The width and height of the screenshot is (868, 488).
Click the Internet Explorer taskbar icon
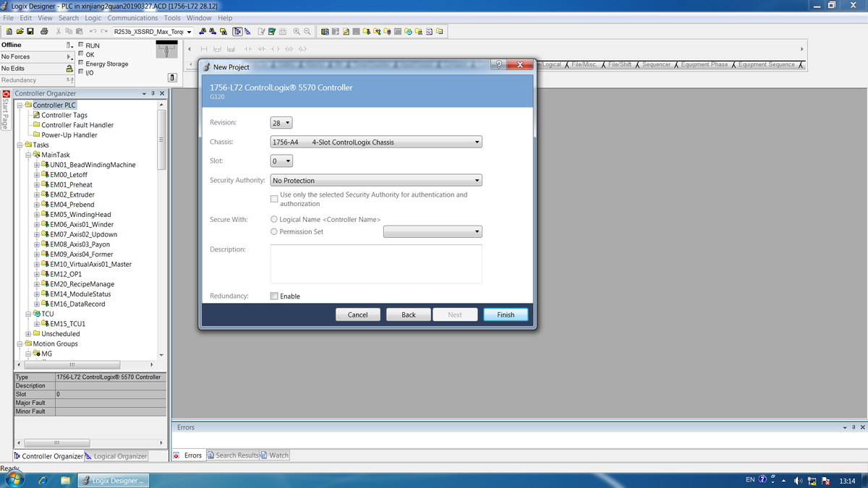(x=42, y=480)
